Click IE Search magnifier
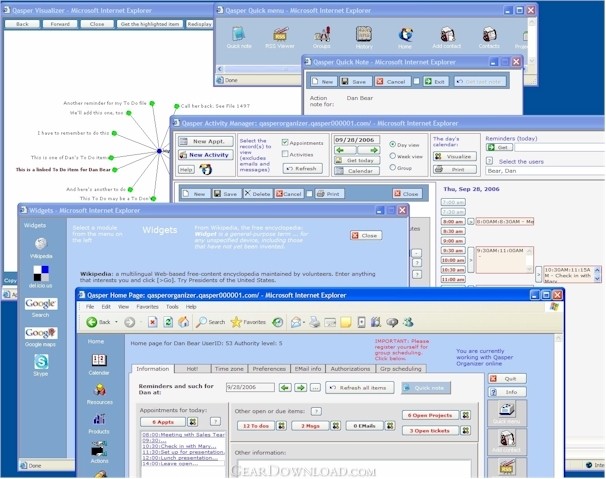The image size is (606, 479). point(201,322)
